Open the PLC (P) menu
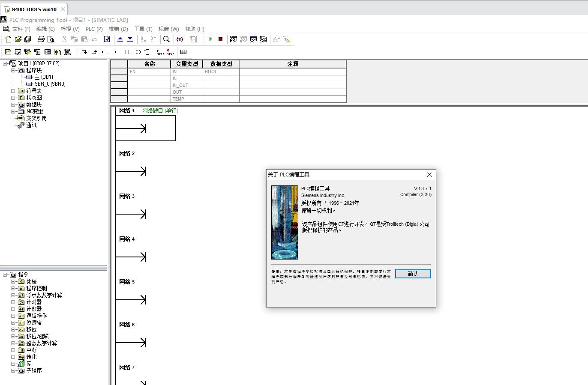The width and height of the screenshot is (588, 385). [94, 29]
